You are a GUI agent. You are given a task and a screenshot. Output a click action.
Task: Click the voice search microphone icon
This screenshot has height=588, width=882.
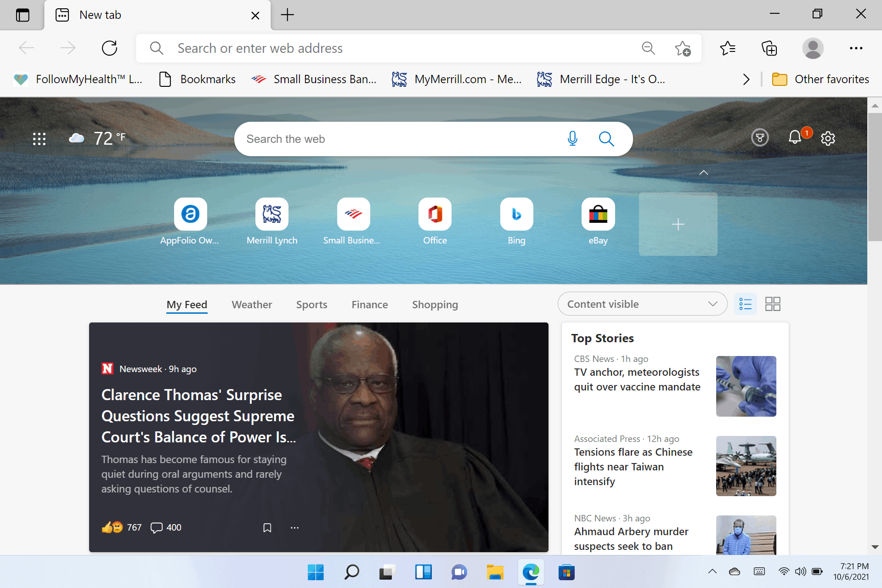[572, 139]
